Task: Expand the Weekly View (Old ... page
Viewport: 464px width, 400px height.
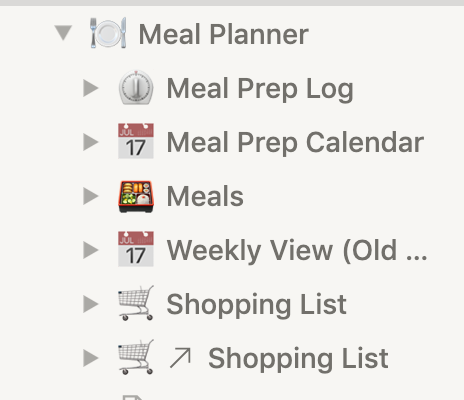Action: pos(91,250)
